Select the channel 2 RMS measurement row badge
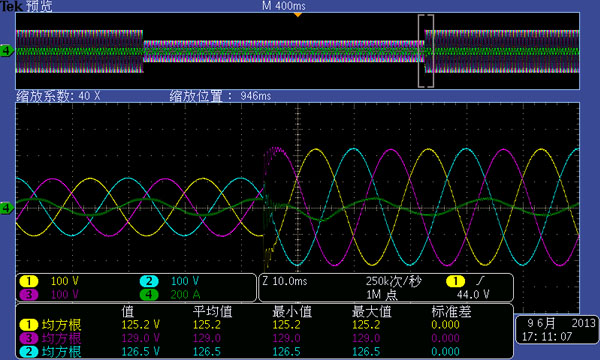 (29, 352)
